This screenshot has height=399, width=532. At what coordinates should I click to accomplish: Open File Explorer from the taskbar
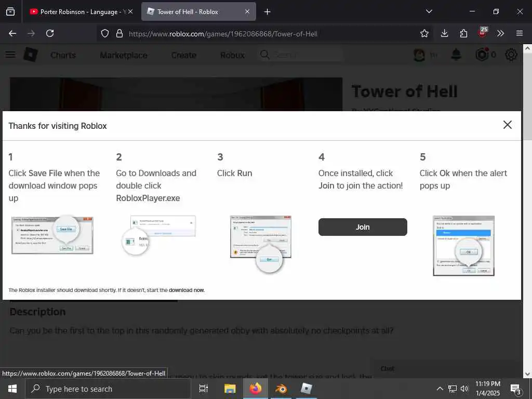[x=230, y=389]
